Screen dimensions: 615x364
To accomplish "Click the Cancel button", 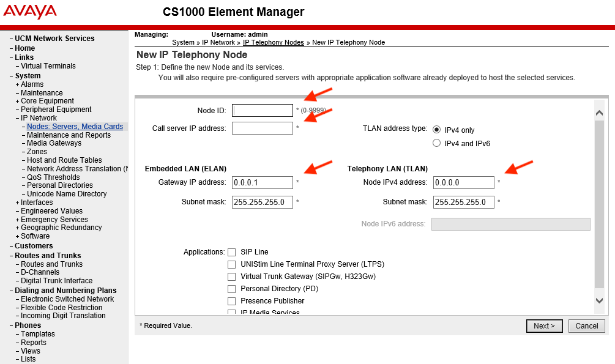I will (587, 326).
